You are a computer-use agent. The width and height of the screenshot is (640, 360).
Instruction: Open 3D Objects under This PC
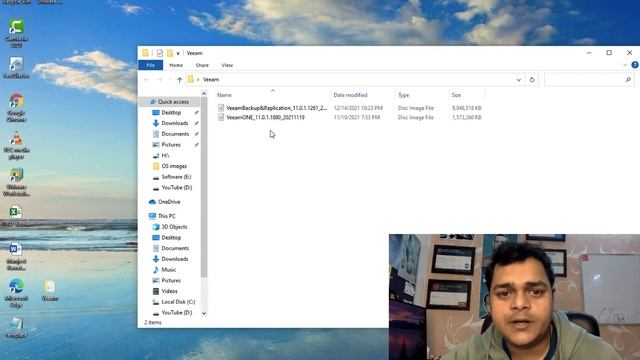pyautogui.click(x=174, y=227)
